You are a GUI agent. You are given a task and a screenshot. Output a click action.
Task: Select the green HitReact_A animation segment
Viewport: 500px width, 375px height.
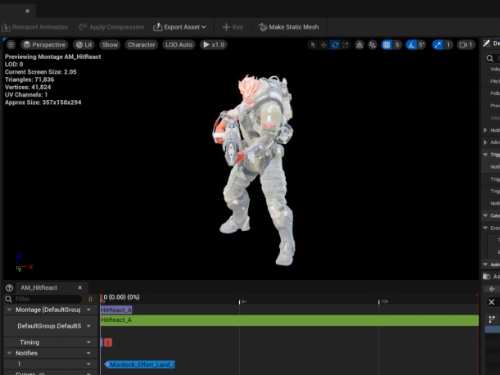pyautogui.click(x=289, y=320)
